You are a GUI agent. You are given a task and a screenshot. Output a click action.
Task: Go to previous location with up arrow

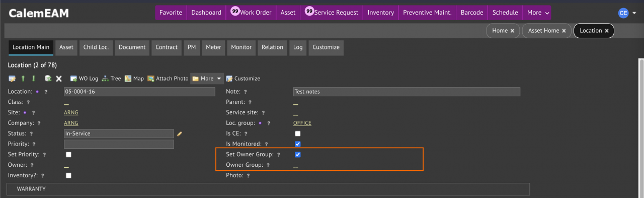pyautogui.click(x=23, y=79)
